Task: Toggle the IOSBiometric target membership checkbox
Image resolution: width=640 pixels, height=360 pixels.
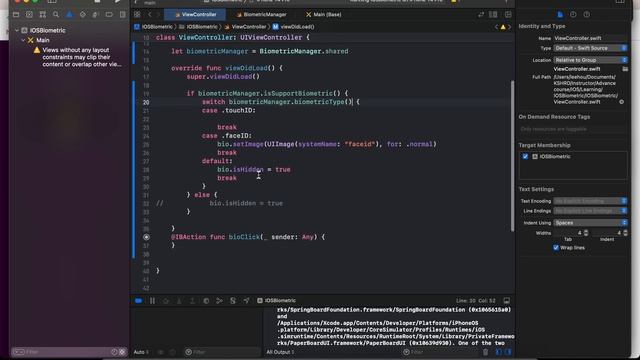Action: pos(525,156)
